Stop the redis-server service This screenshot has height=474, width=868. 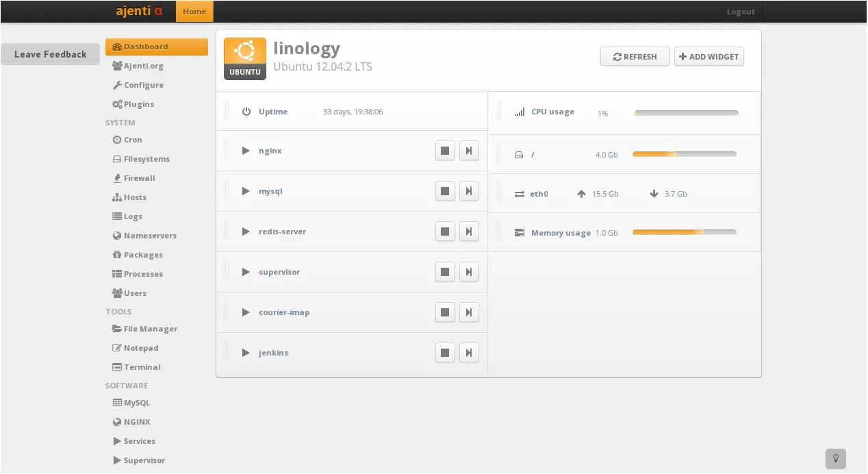(445, 232)
